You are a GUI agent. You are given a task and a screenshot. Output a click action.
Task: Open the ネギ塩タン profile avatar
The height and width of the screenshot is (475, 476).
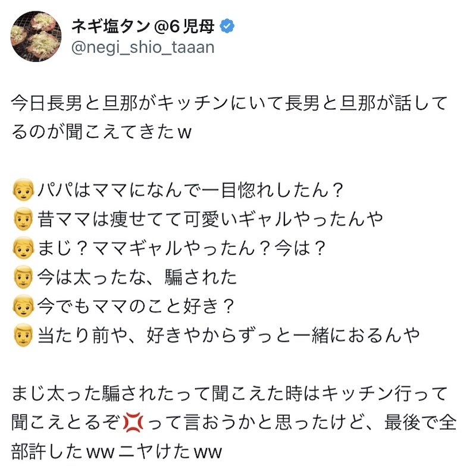(x=36, y=36)
